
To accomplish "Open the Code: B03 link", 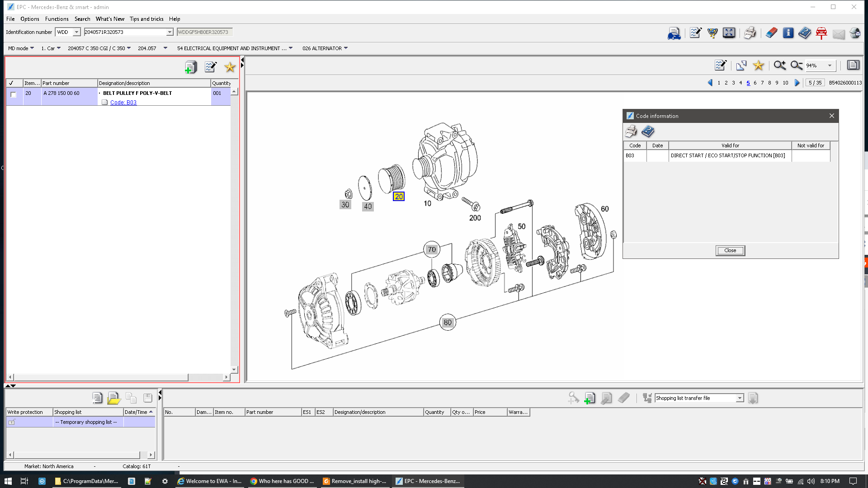I will pyautogui.click(x=123, y=103).
